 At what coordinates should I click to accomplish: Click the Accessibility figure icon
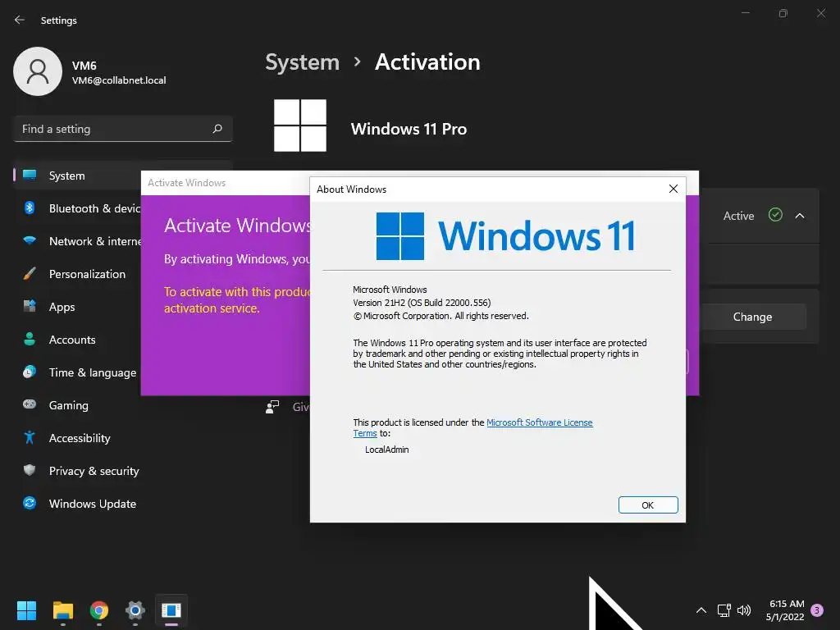(30, 437)
